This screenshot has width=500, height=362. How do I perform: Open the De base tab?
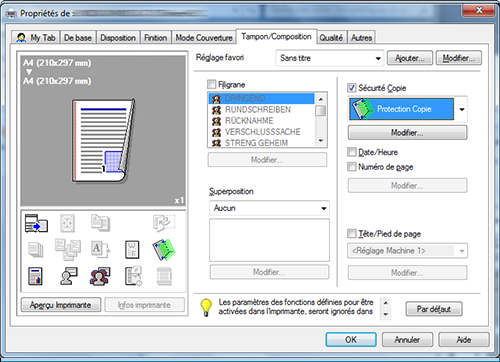tap(78, 38)
